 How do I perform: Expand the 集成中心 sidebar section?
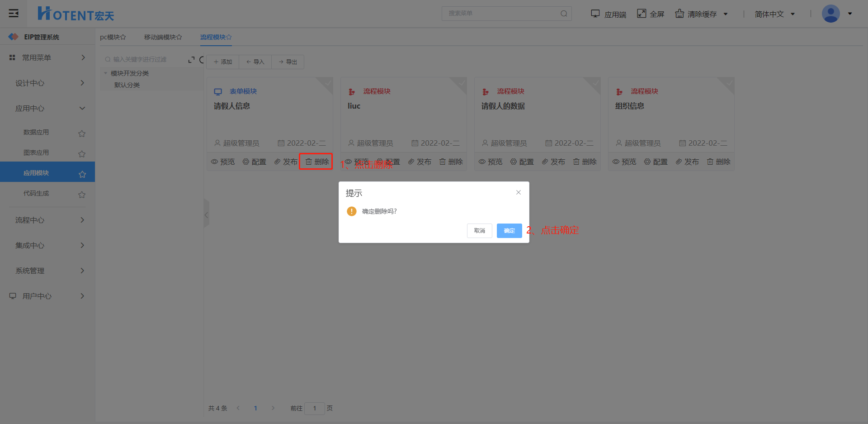pyautogui.click(x=47, y=245)
